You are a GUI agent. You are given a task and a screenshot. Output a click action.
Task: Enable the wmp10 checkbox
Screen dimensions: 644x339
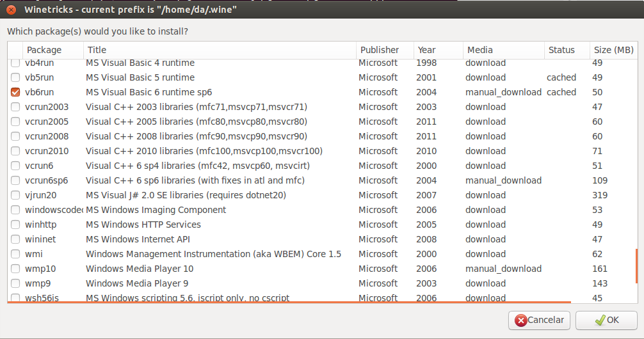pos(15,269)
